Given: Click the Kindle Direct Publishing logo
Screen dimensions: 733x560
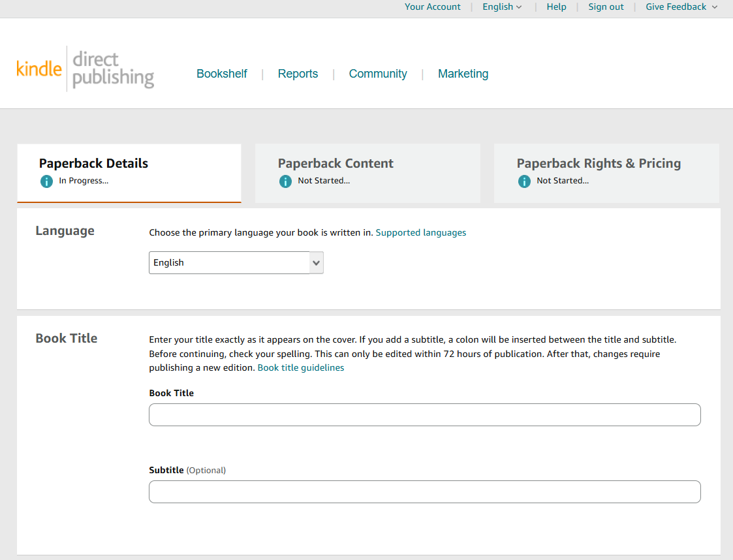Looking at the screenshot, I should point(86,69).
